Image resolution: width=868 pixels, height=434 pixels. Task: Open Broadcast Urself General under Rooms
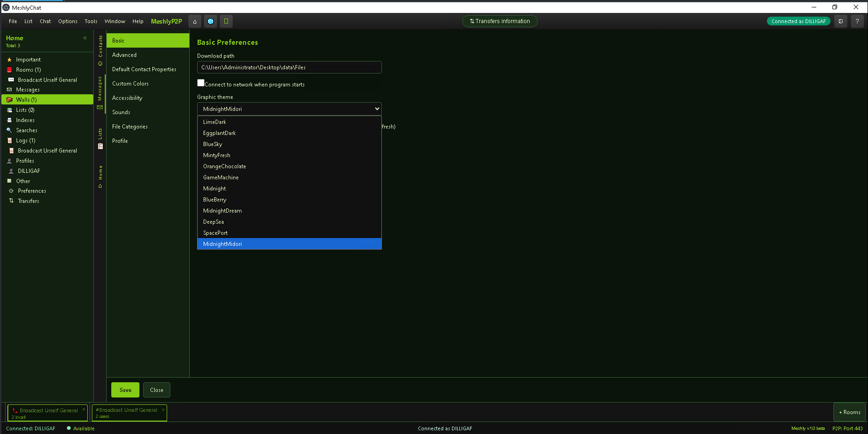pos(47,80)
